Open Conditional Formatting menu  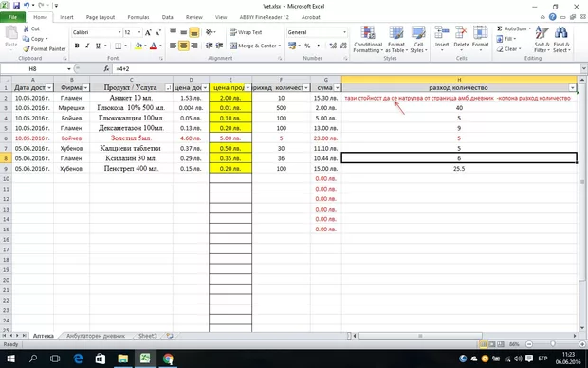tap(368, 40)
